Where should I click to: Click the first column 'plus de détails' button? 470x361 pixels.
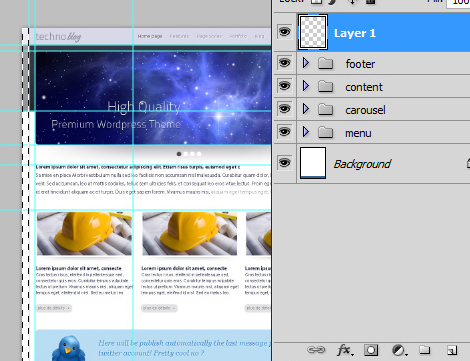[x=54, y=308]
